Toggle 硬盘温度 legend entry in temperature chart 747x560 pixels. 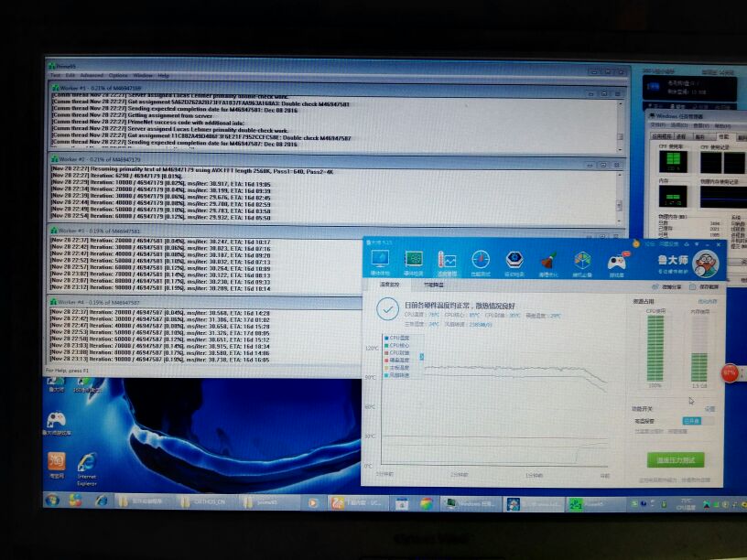[397, 361]
